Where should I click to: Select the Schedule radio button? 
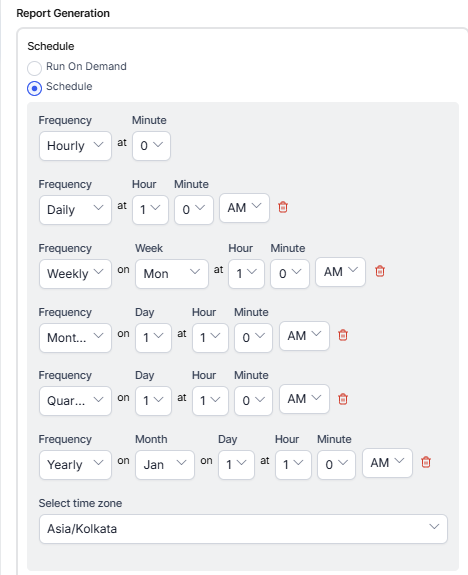34,88
